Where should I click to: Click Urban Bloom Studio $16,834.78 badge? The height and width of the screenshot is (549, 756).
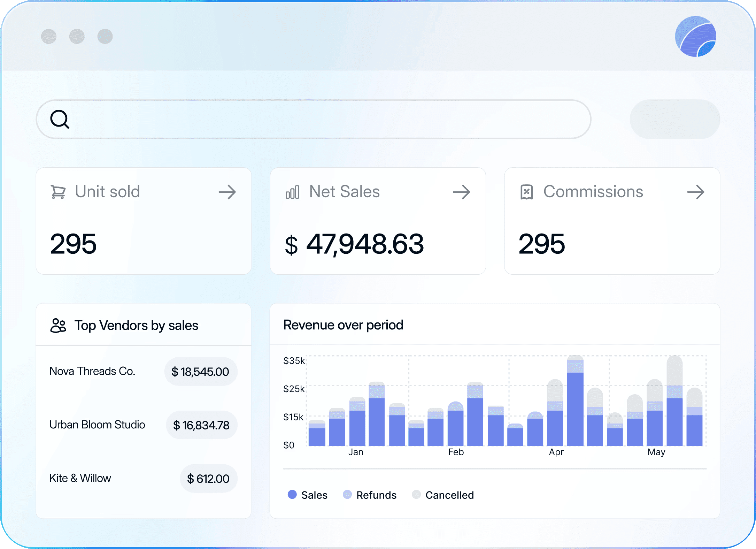201,425
